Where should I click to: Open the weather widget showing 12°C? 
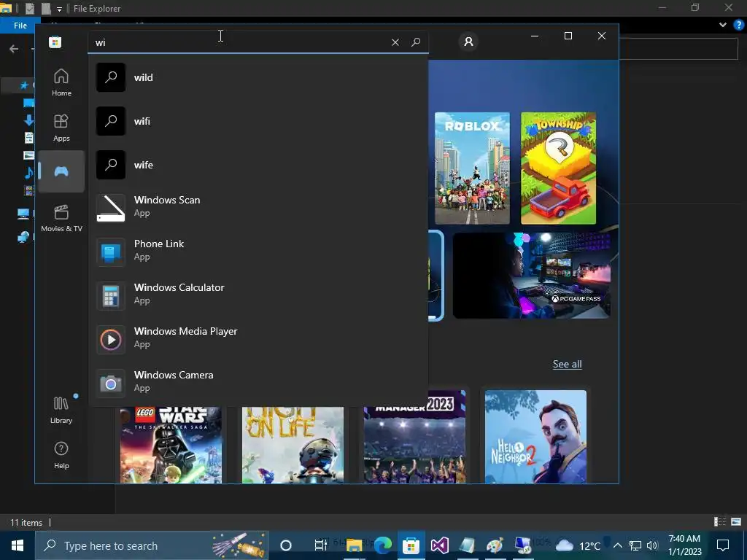tap(578, 545)
